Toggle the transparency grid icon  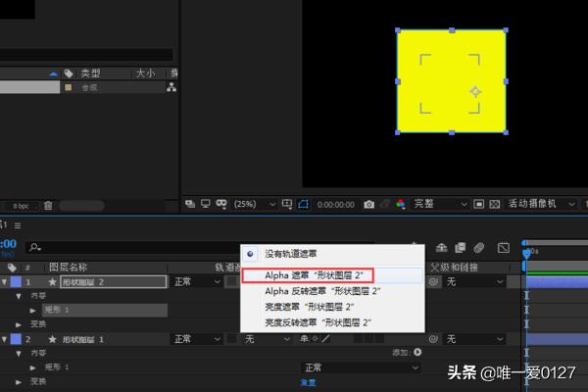click(x=495, y=204)
